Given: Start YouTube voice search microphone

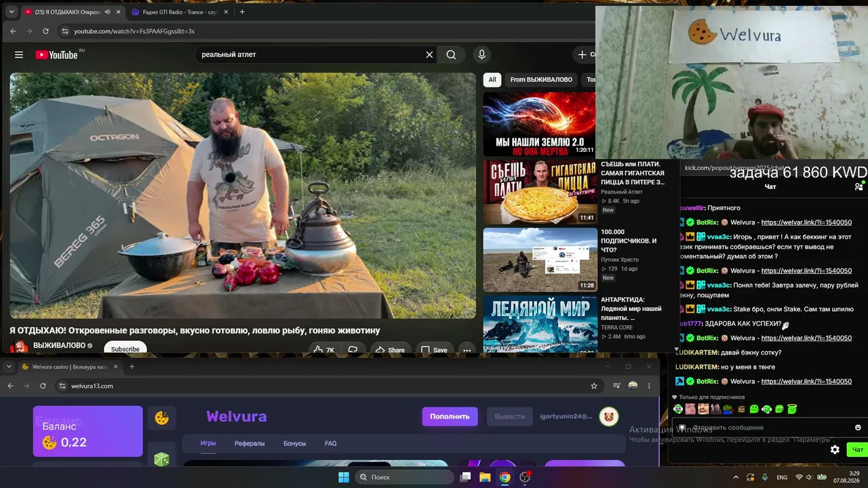Looking at the screenshot, I should pyautogui.click(x=482, y=55).
